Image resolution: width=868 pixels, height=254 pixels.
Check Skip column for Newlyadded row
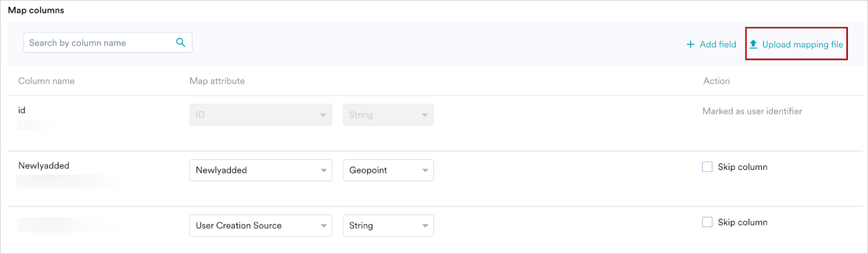coord(707,167)
